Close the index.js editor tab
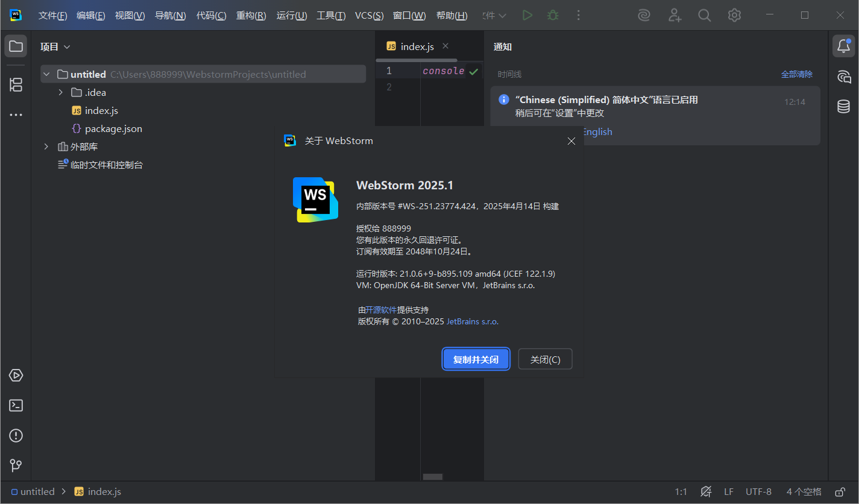This screenshot has width=859, height=504. tap(445, 46)
